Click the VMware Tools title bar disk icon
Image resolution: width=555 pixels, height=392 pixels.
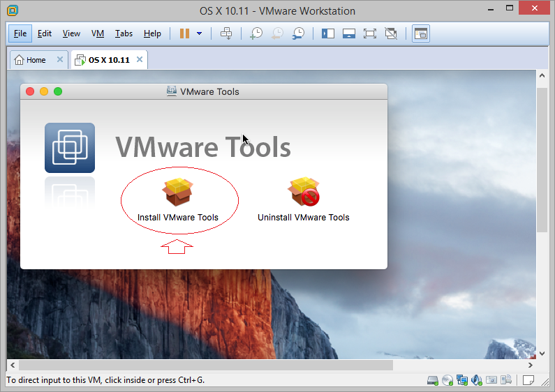coord(172,91)
